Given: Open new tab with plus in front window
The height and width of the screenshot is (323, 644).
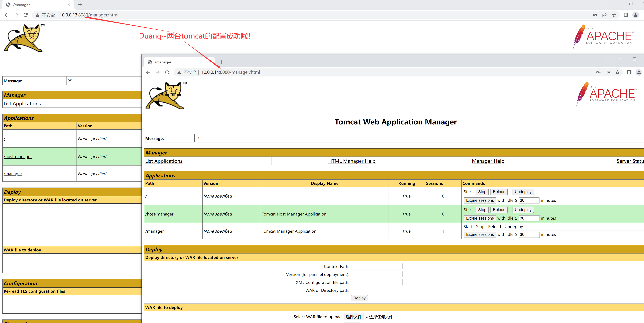Looking at the screenshot, I should (222, 62).
